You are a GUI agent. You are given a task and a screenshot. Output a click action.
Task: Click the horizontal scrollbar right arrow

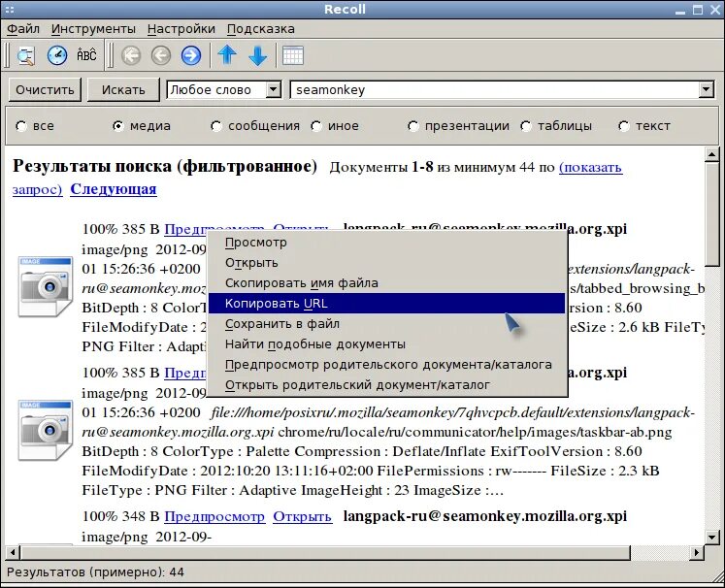[697, 552]
